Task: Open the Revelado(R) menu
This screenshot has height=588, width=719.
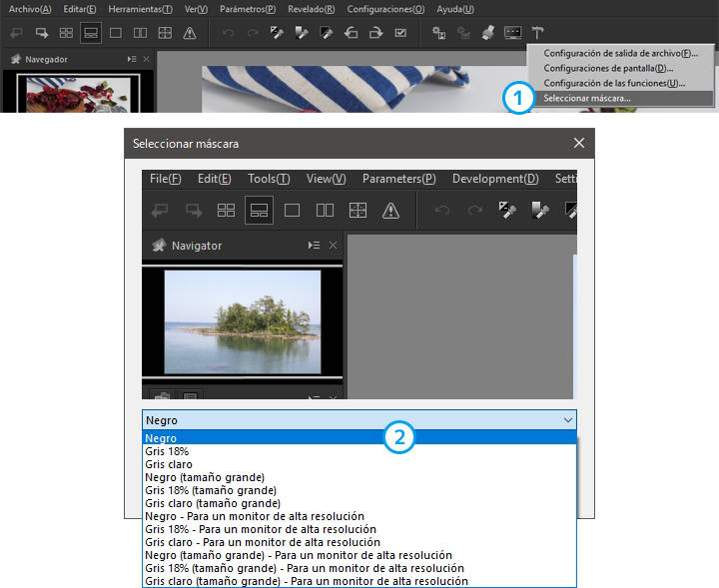Action: pos(311,9)
